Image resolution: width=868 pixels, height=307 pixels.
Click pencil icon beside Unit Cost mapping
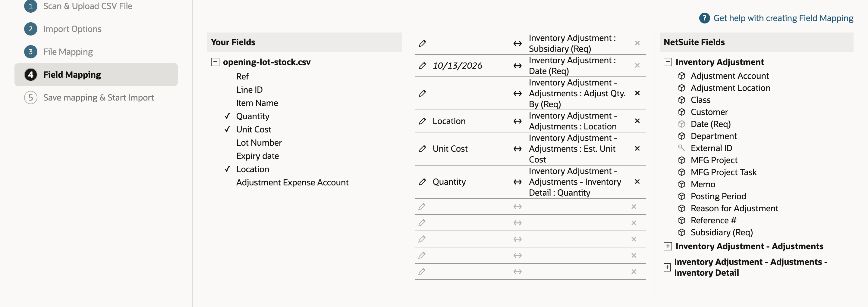click(x=422, y=149)
